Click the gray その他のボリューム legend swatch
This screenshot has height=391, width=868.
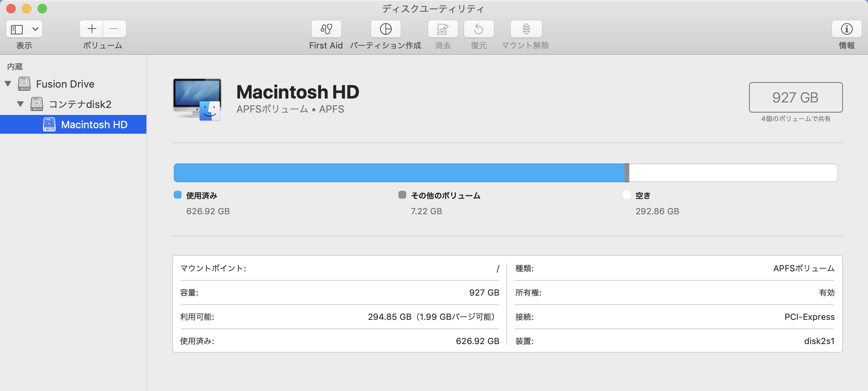click(402, 195)
